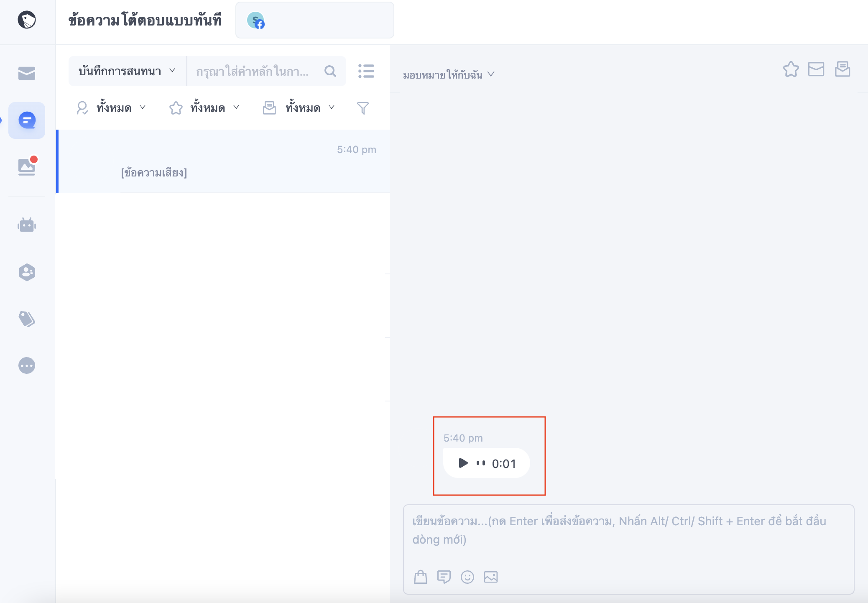868x603 pixels.
Task: Star the current conversation
Action: click(791, 69)
